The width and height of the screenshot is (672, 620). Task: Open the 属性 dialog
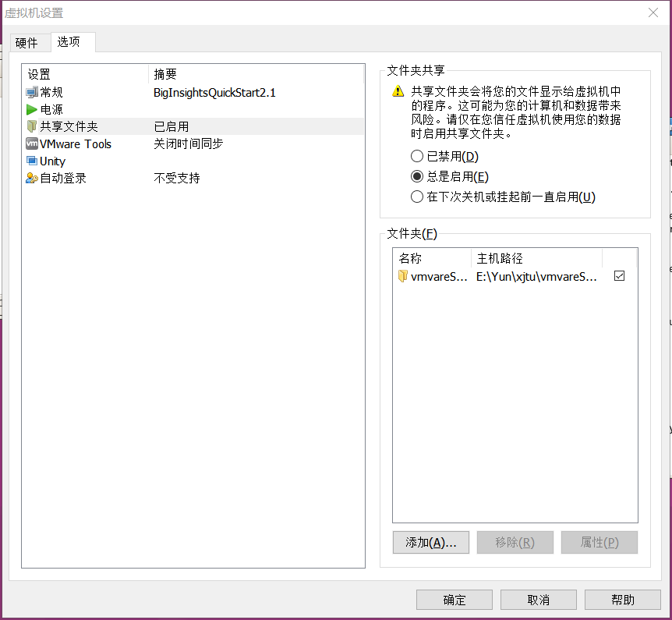point(599,542)
